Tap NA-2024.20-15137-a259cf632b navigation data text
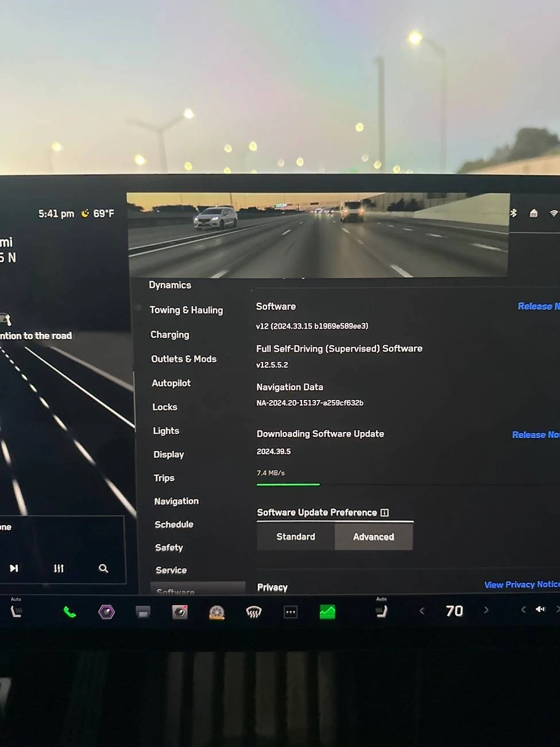This screenshot has height=747, width=560. pyautogui.click(x=310, y=403)
